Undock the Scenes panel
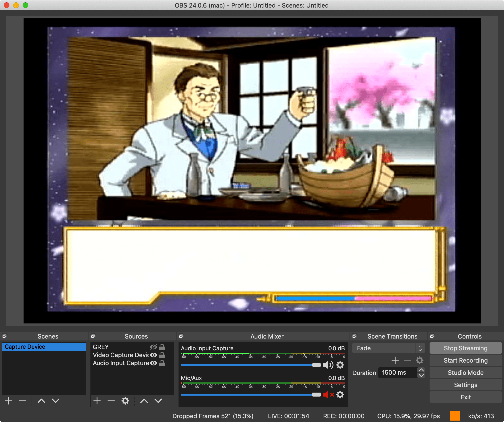This screenshot has width=504, height=422. (x=4, y=336)
